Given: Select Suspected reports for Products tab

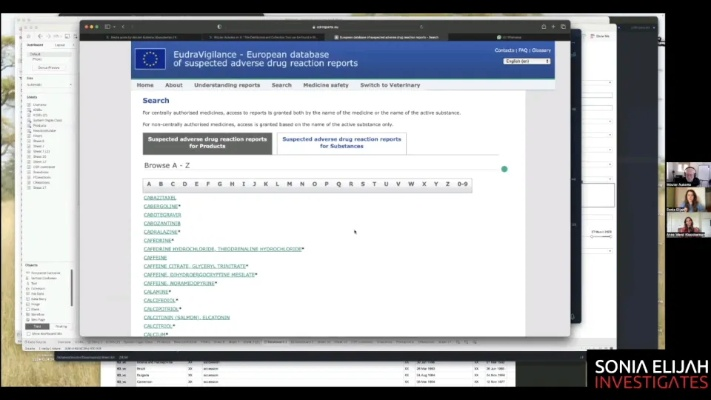Looking at the screenshot, I should (x=207, y=143).
